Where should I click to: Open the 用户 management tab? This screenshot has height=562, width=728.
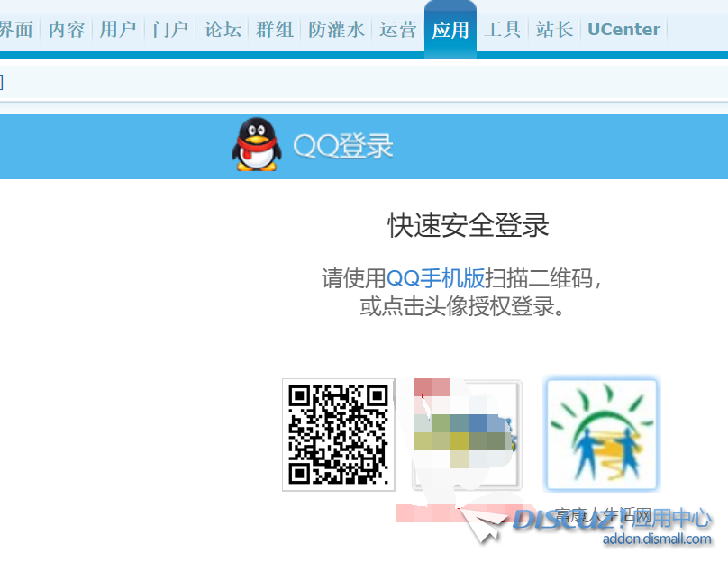pos(118,30)
